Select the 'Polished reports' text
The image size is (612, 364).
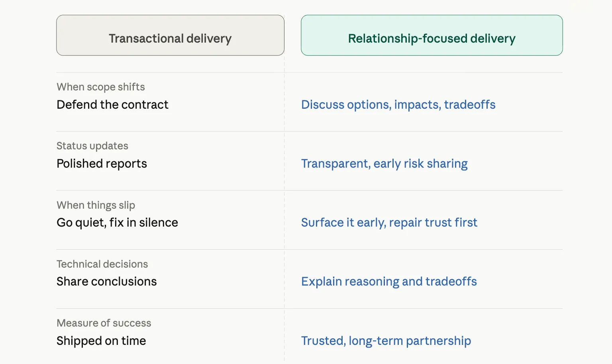[102, 164]
